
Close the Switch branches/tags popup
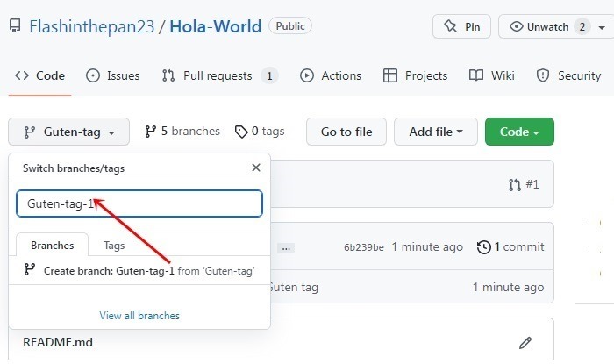(x=256, y=168)
